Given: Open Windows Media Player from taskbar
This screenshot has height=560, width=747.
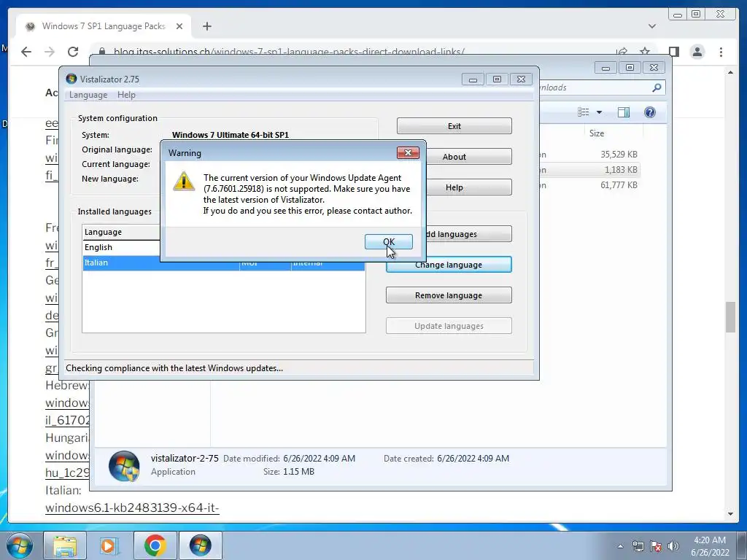Looking at the screenshot, I should pyautogui.click(x=109, y=545).
